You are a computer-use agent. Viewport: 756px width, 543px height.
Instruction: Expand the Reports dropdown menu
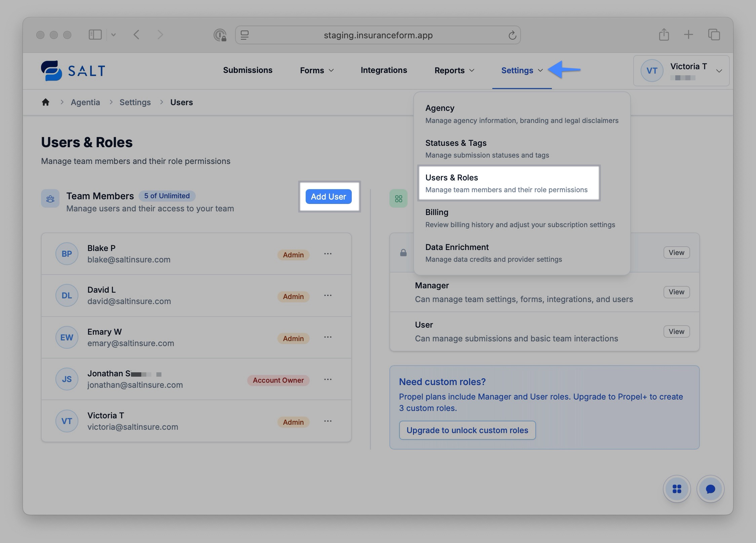pos(454,71)
